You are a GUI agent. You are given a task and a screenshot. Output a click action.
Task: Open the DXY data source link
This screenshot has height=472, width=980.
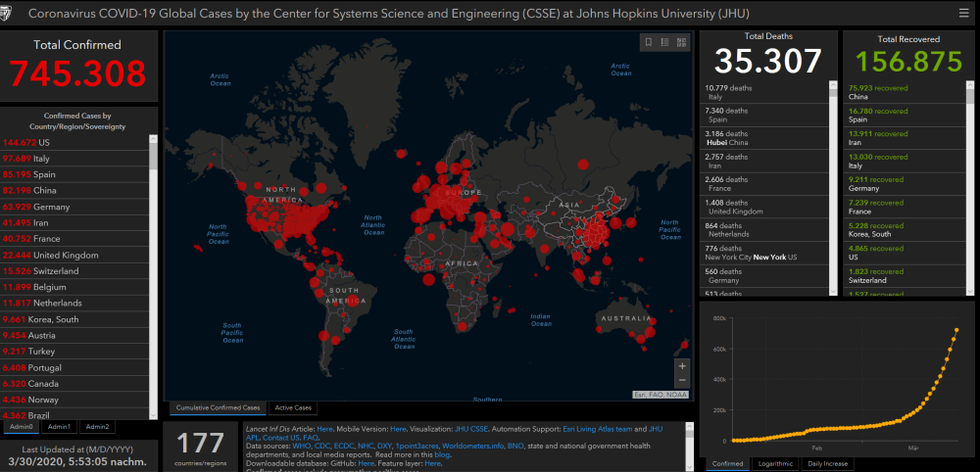coord(384,447)
